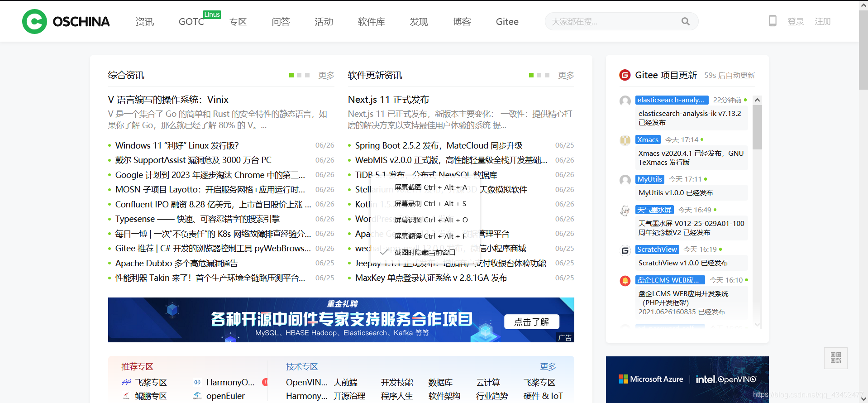Click the Gitee red logo icon
The height and width of the screenshot is (403, 868).
(x=625, y=75)
